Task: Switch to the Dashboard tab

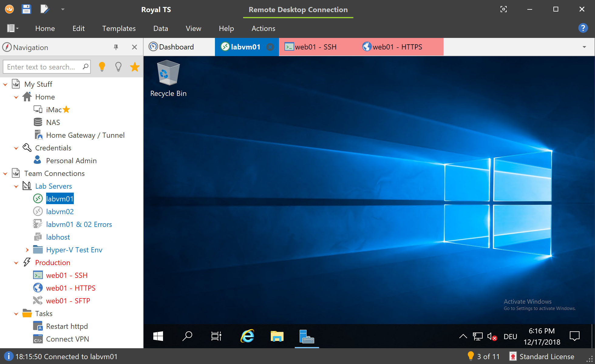Action: pos(179,47)
